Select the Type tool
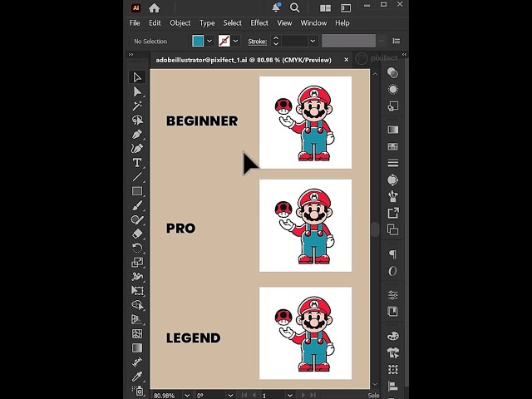The height and width of the screenshot is (399, 532). (x=137, y=163)
